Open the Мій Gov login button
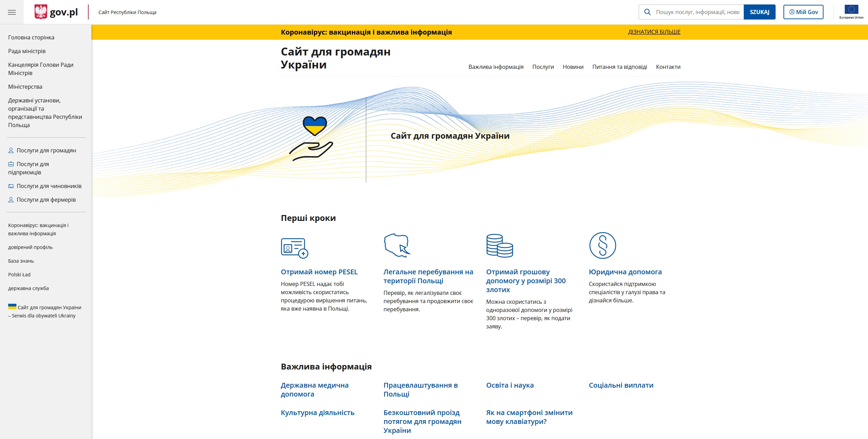 click(x=803, y=12)
